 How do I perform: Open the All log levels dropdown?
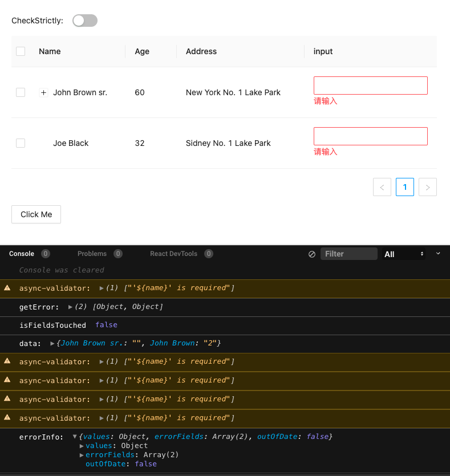403,254
